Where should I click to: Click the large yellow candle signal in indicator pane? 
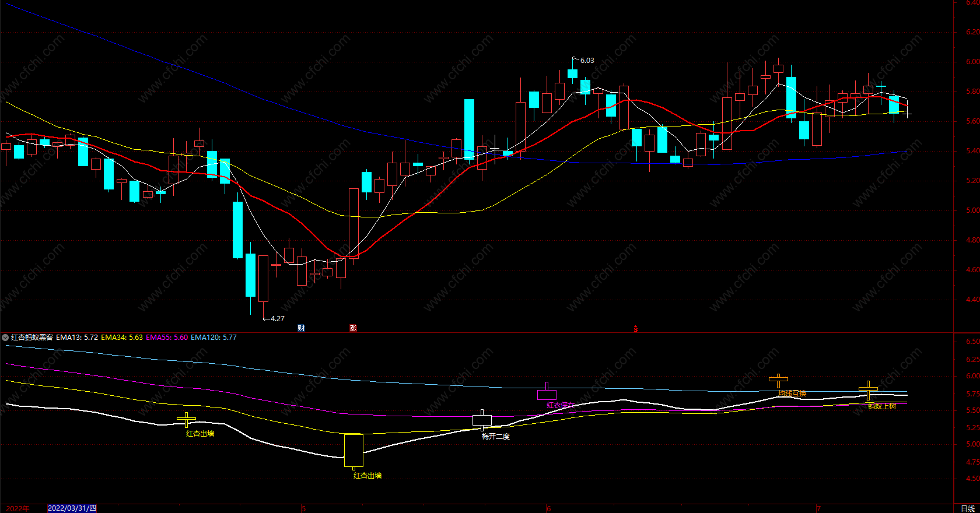353,451
